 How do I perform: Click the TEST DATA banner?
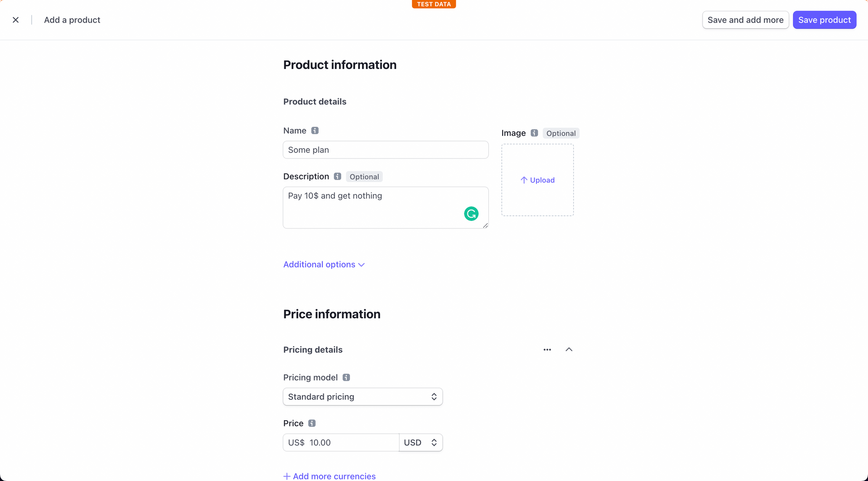pyautogui.click(x=434, y=4)
